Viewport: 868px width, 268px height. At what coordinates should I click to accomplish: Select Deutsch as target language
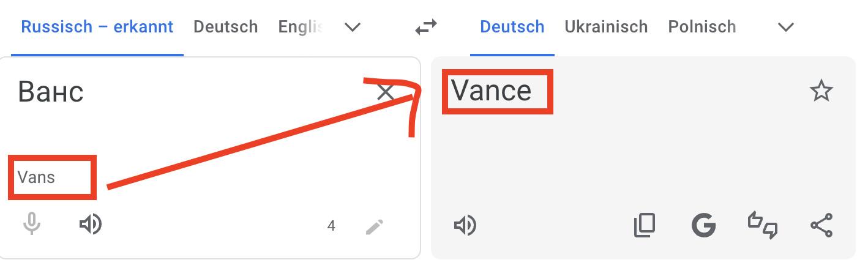coord(512,27)
